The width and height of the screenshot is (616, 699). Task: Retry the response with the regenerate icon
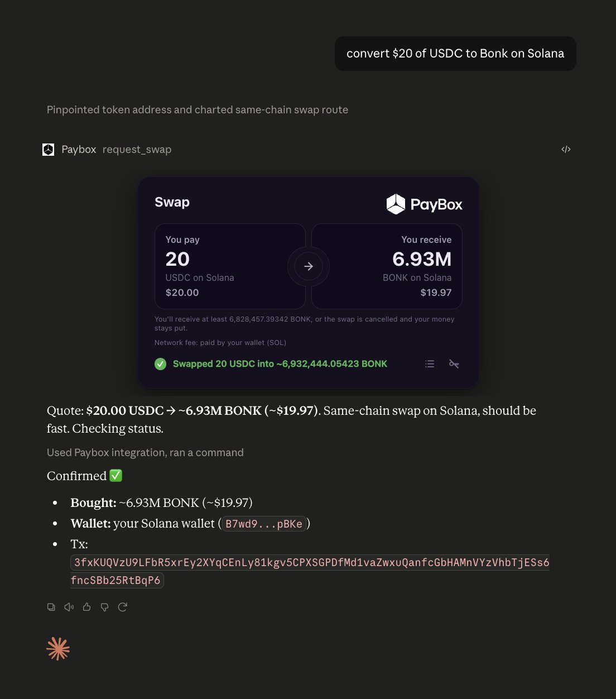123,607
